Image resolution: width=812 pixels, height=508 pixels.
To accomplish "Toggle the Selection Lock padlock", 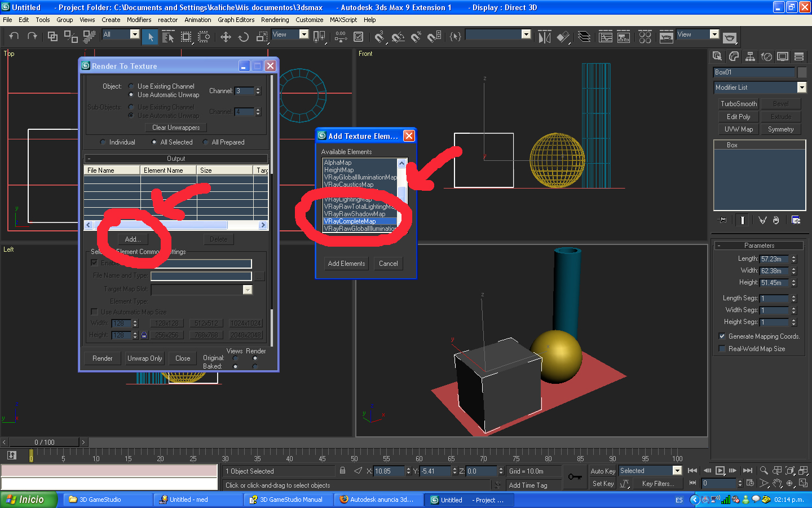I will [342, 470].
